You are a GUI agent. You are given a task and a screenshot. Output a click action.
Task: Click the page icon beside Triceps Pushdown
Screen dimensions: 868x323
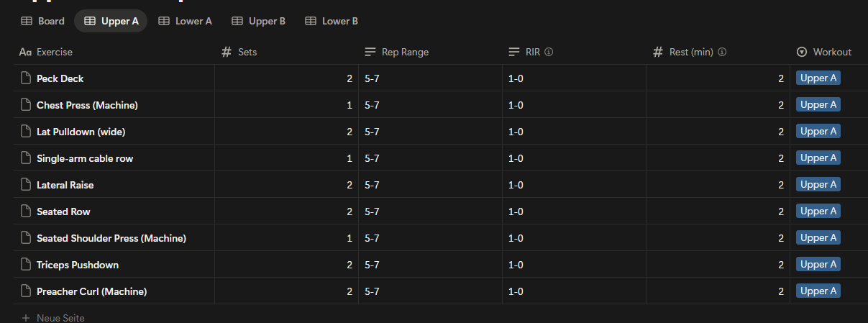click(x=26, y=265)
